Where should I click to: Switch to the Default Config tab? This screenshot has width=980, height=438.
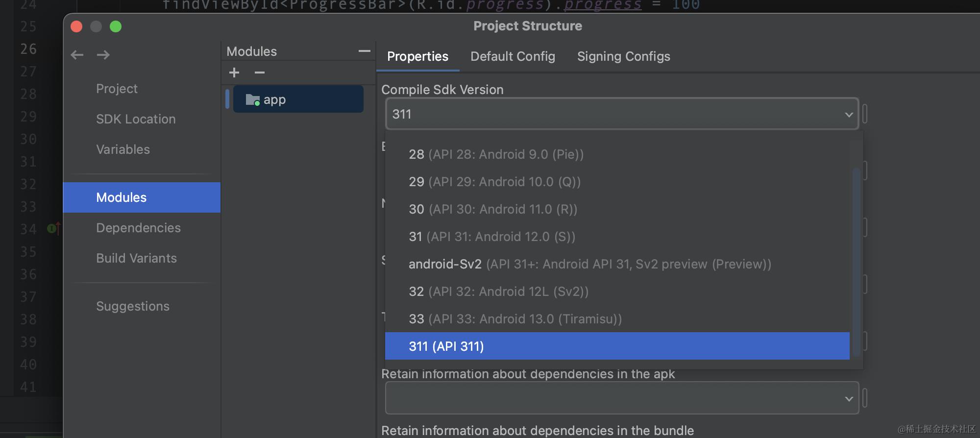click(x=513, y=56)
